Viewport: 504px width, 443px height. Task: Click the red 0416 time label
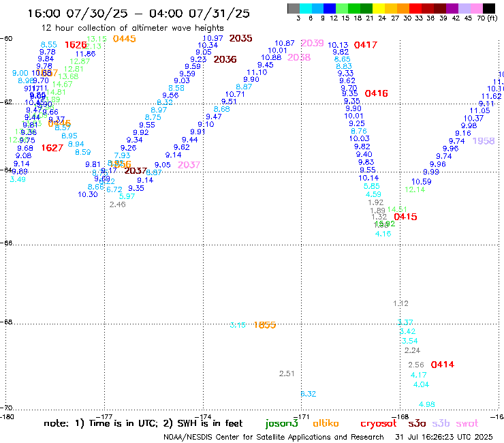pos(377,93)
